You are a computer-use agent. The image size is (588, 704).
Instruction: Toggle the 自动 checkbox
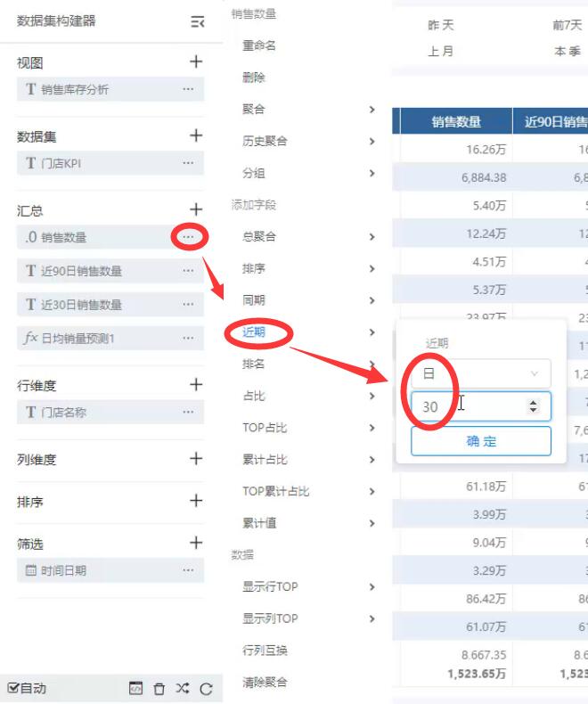tap(13, 687)
